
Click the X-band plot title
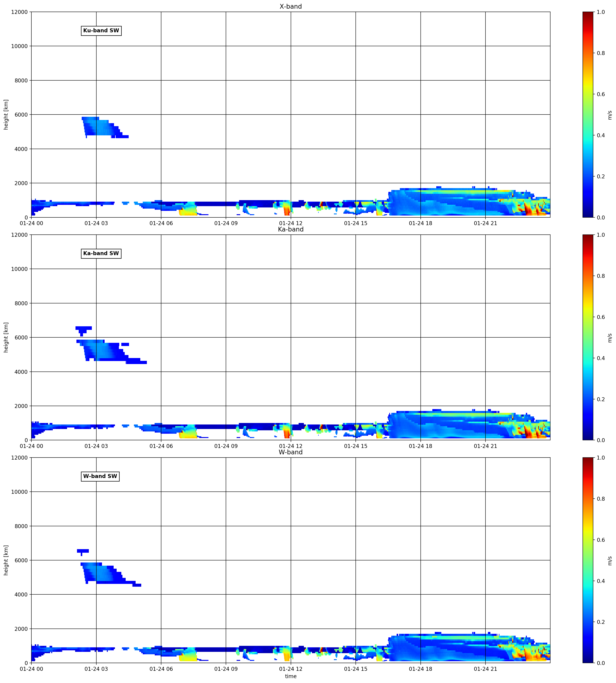(290, 6)
